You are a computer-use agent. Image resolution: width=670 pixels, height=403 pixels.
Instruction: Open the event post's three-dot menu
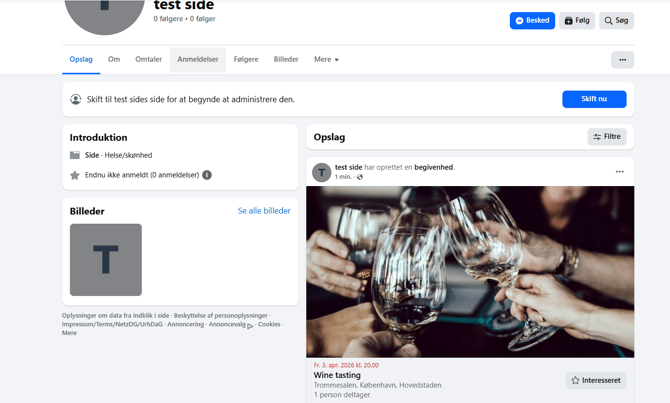tap(620, 172)
